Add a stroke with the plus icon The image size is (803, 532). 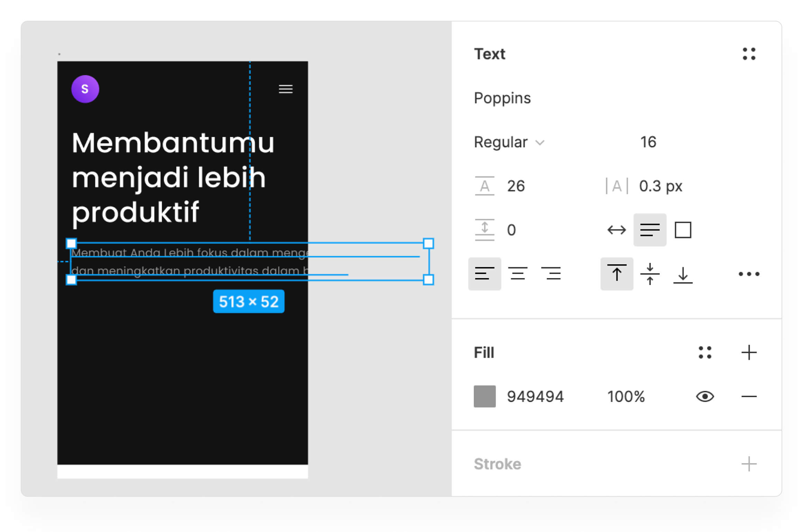pos(749,464)
